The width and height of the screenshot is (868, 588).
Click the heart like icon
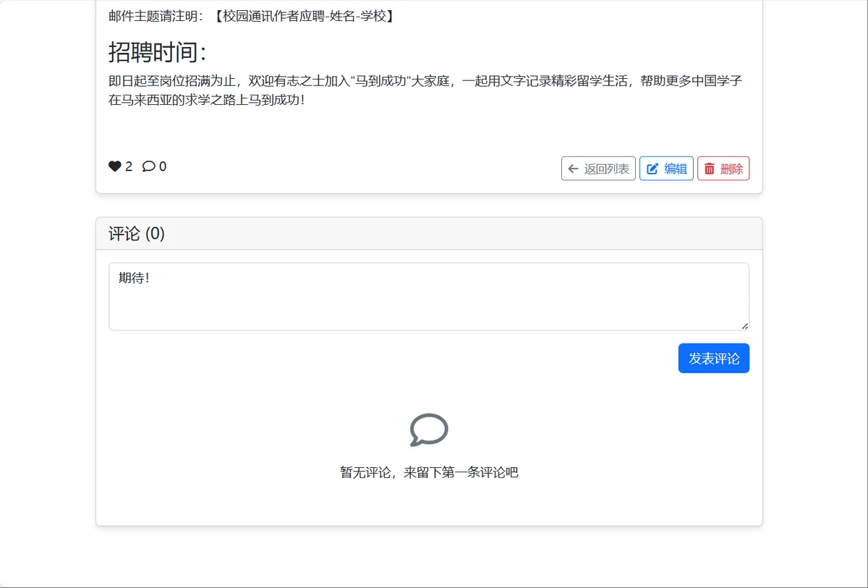click(115, 166)
